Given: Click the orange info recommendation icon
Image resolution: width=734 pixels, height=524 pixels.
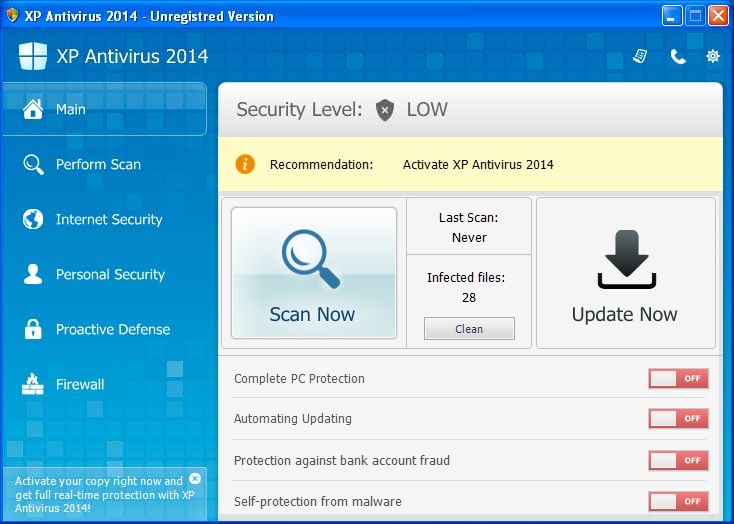Looking at the screenshot, I should (245, 164).
